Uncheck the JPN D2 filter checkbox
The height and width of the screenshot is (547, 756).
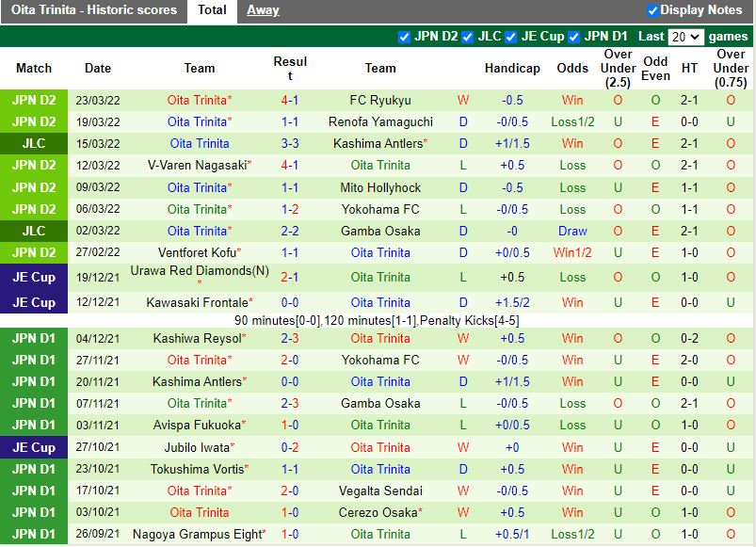[x=404, y=37]
